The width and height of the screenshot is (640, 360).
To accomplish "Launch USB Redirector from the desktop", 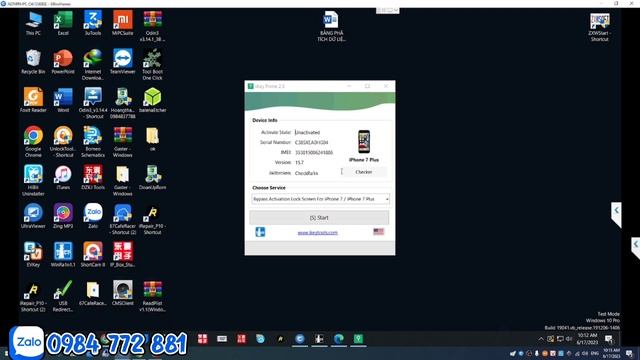I will tap(63, 296).
